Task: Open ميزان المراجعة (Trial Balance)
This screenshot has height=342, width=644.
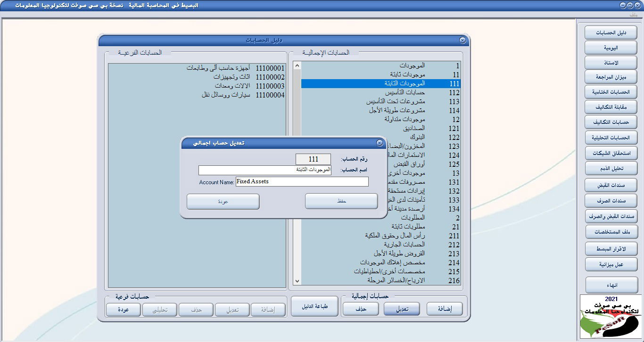Action: (611, 77)
